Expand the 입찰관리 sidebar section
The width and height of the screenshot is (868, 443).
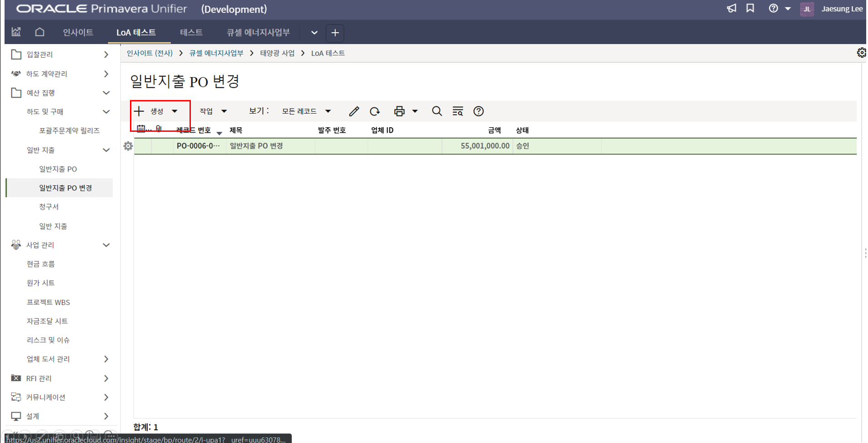click(x=106, y=55)
